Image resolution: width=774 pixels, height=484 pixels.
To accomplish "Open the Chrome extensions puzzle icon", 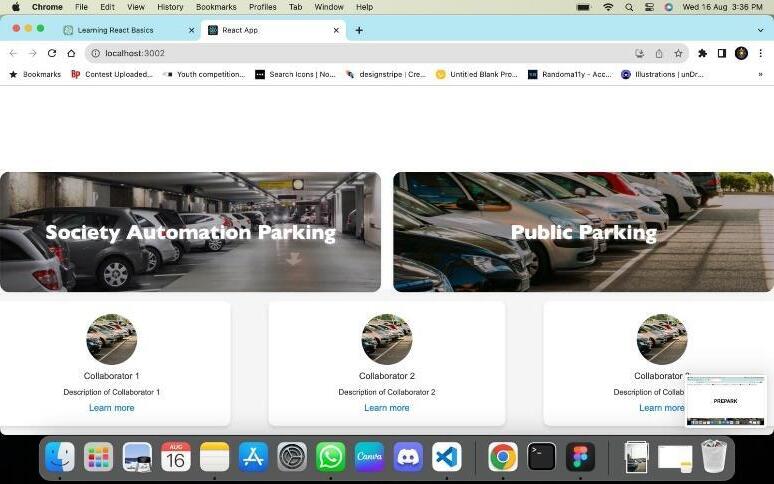I will coord(702,53).
